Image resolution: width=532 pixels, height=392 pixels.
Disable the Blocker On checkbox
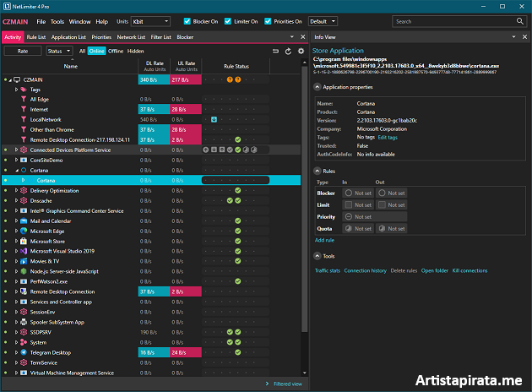[187, 21]
